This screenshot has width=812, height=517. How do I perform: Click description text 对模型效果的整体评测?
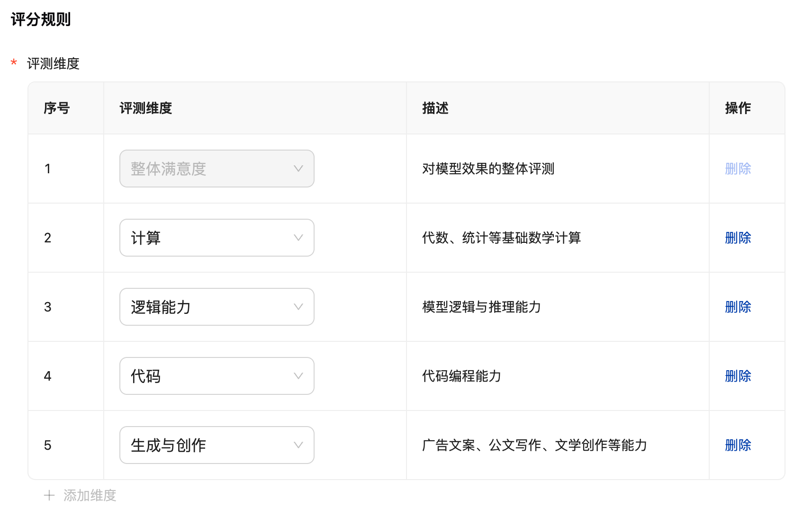coord(488,169)
